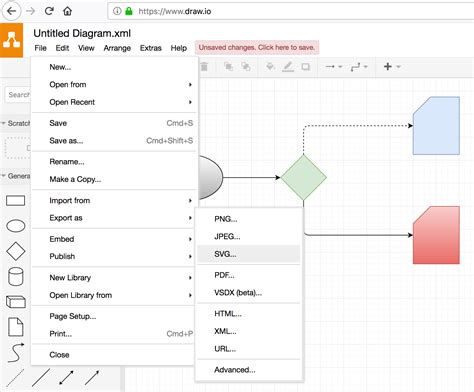The height and width of the screenshot is (392, 474).
Task: Select the diamond shape in the sidebar
Action: coord(16,251)
